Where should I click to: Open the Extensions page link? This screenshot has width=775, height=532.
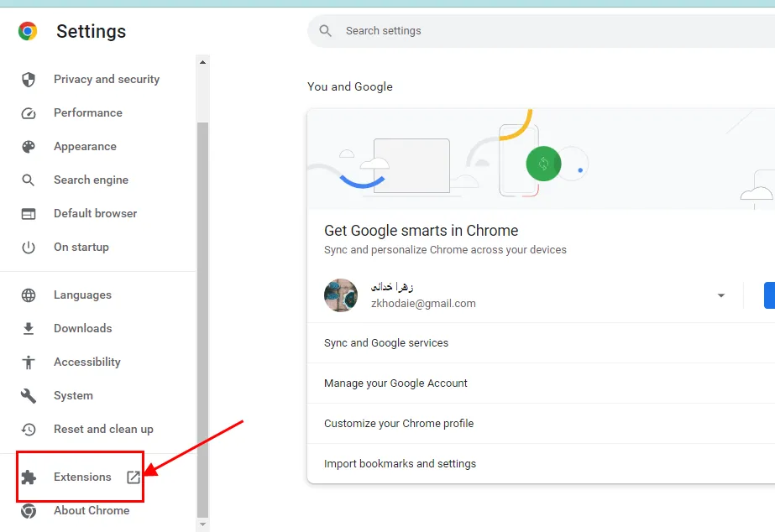click(82, 477)
